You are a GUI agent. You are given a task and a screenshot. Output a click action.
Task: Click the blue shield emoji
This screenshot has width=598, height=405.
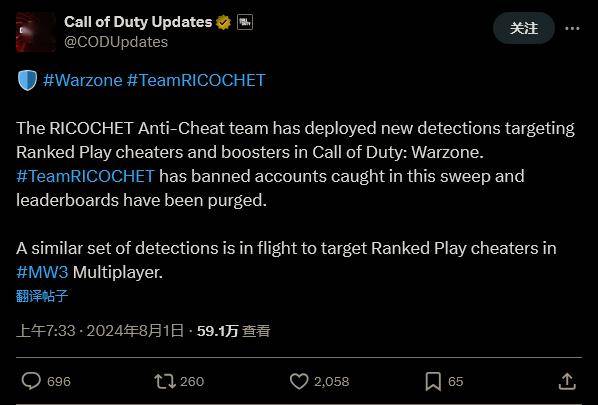[27, 80]
